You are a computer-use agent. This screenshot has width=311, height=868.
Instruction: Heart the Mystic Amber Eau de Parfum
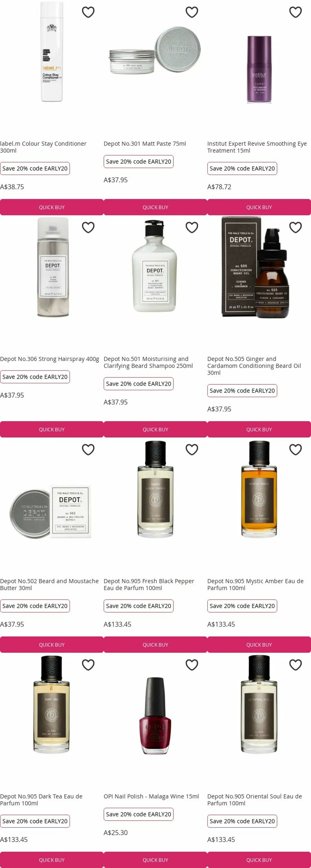tap(295, 450)
